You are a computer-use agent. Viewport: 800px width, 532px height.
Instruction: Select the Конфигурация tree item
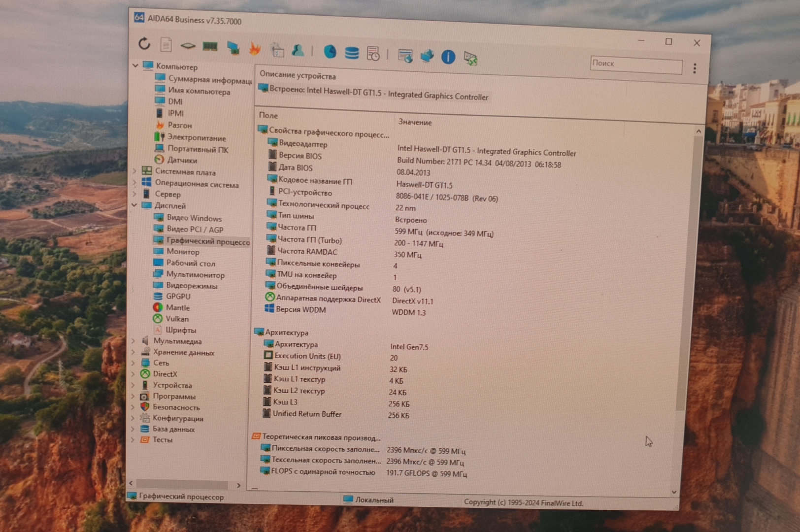[171, 418]
